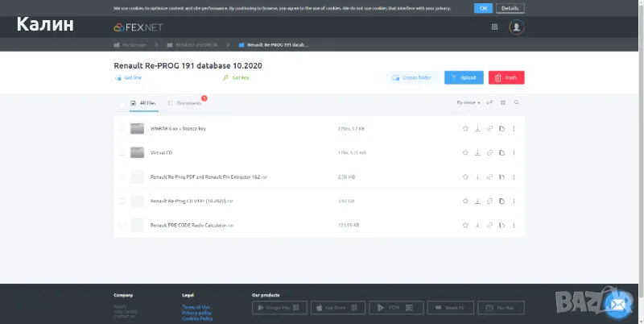Open the search magnifier icon in file list

(517, 103)
